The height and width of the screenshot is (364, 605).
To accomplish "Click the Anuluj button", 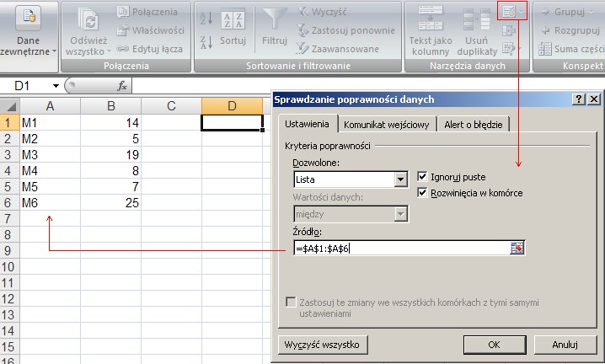I will coord(565,345).
